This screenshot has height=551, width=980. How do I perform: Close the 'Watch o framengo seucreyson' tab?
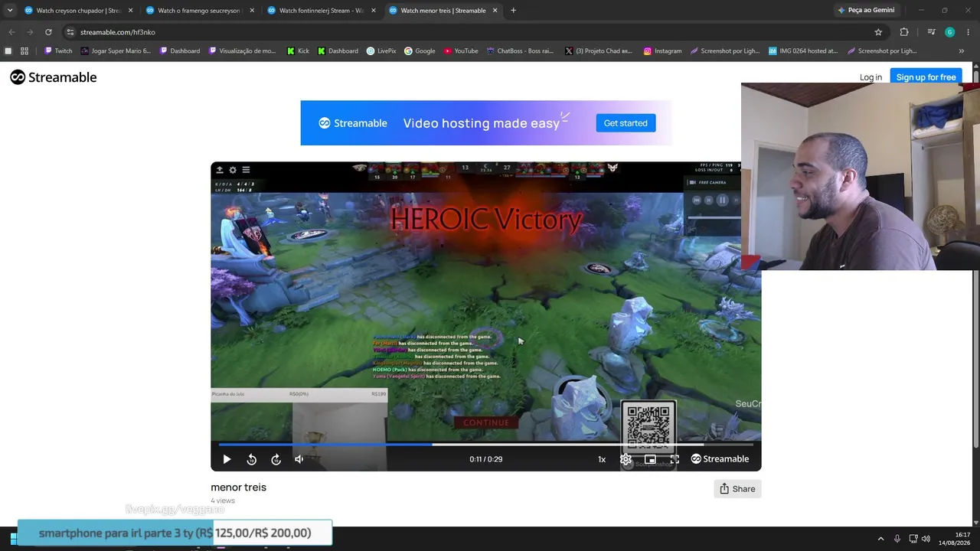[252, 11]
